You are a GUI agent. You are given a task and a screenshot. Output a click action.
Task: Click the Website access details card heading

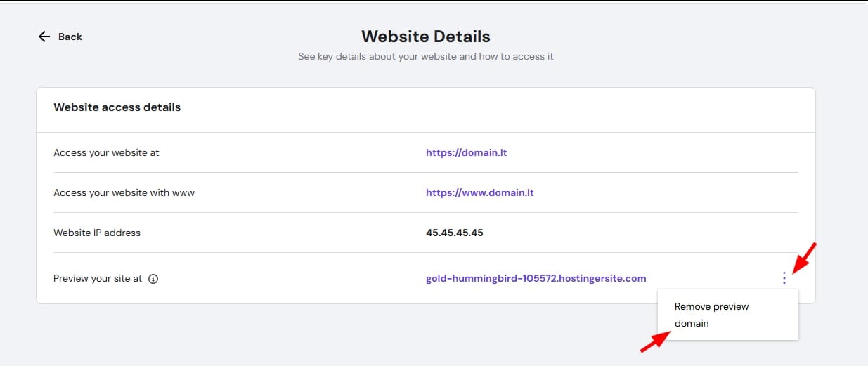117,107
